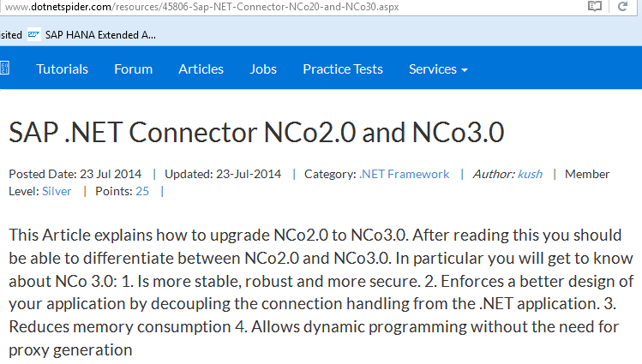This screenshot has width=642, height=364.
Task: Open the Tutorials nav item
Action: pos(62,69)
